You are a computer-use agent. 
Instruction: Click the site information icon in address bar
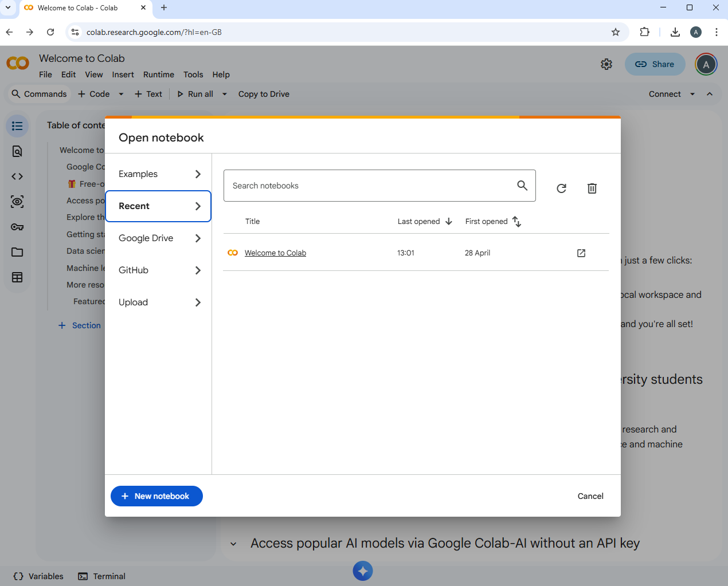click(75, 32)
